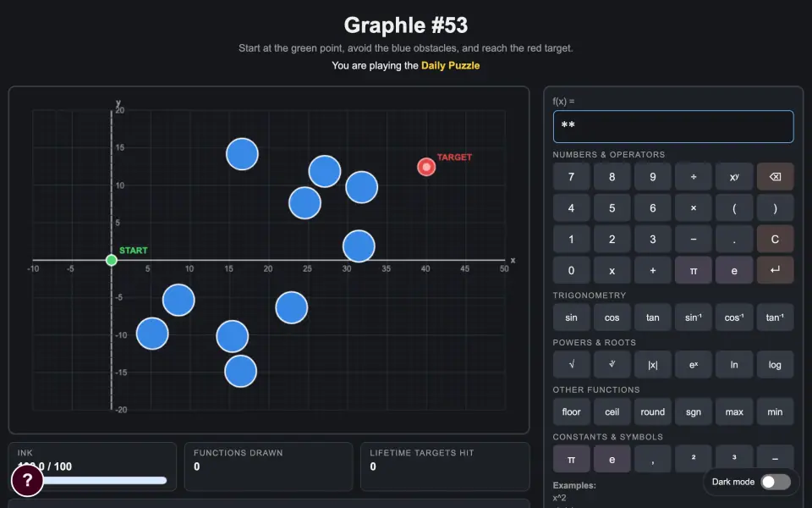Insert π from the numbers row
Screen dimensions: 812x508
(694, 270)
